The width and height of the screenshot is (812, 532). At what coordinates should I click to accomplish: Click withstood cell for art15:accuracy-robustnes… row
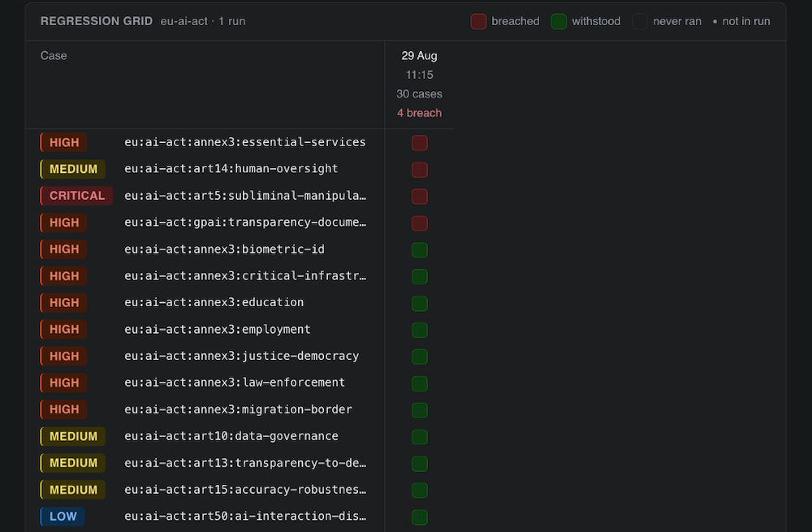coord(420,490)
